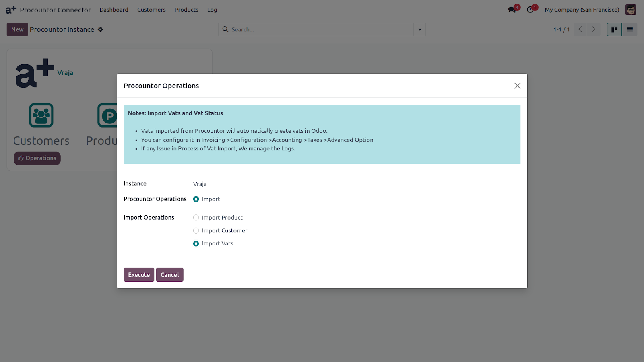The width and height of the screenshot is (644, 362).
Task: Open the Dashboard menu
Action: pos(114,10)
